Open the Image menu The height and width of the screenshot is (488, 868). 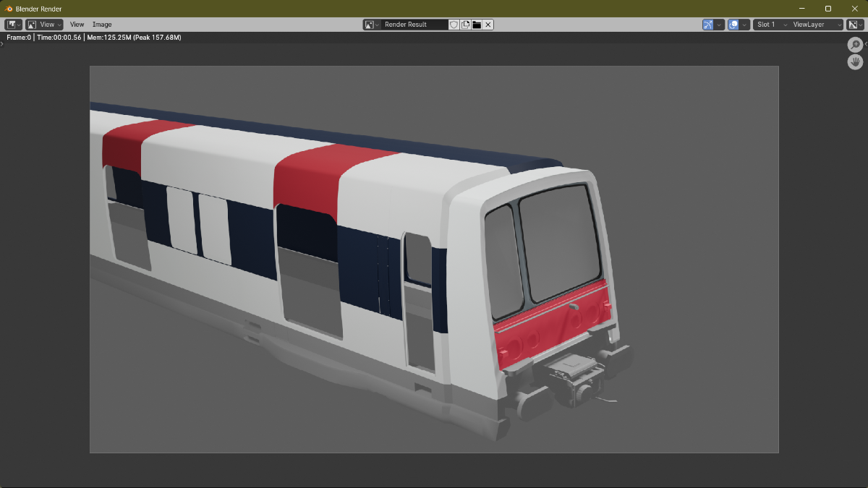[x=102, y=25]
